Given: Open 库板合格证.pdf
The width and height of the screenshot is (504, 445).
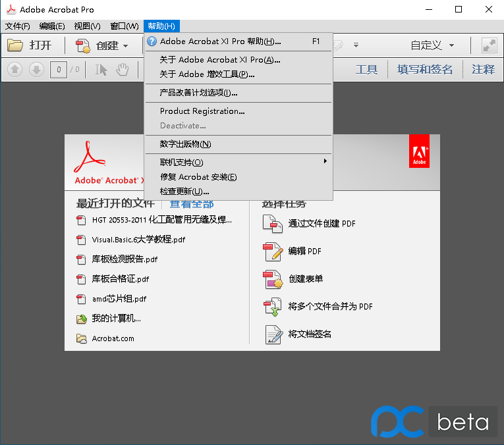Looking at the screenshot, I should coord(120,278).
